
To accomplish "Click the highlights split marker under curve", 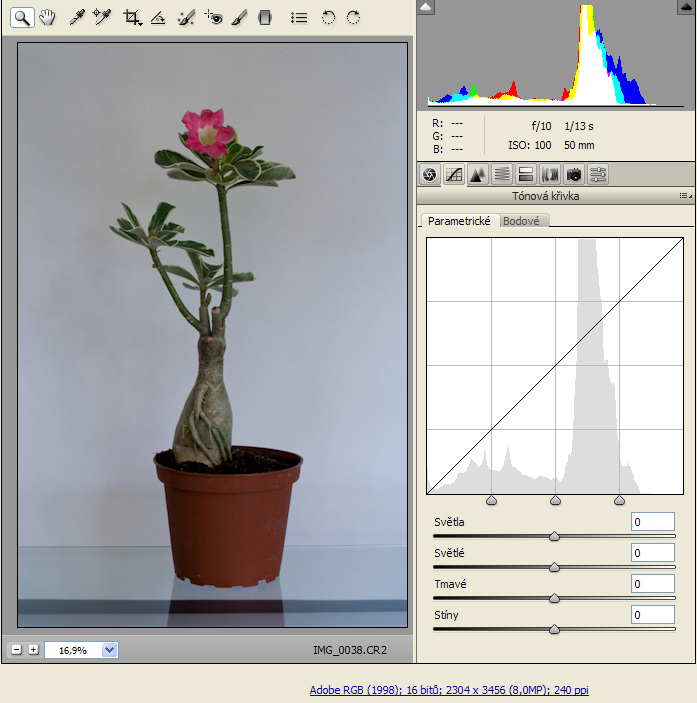I will (619, 500).
